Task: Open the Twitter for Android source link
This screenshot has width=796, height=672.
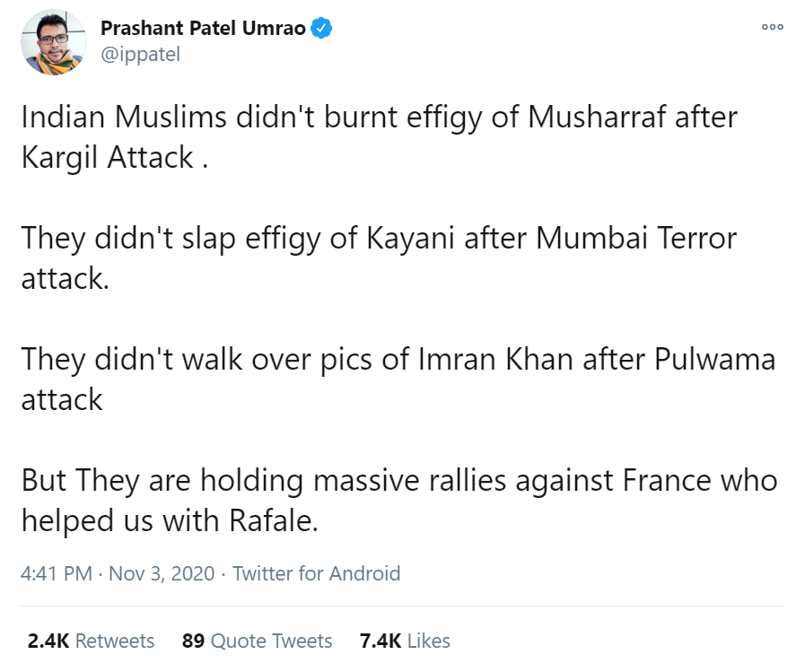Action: (x=316, y=573)
